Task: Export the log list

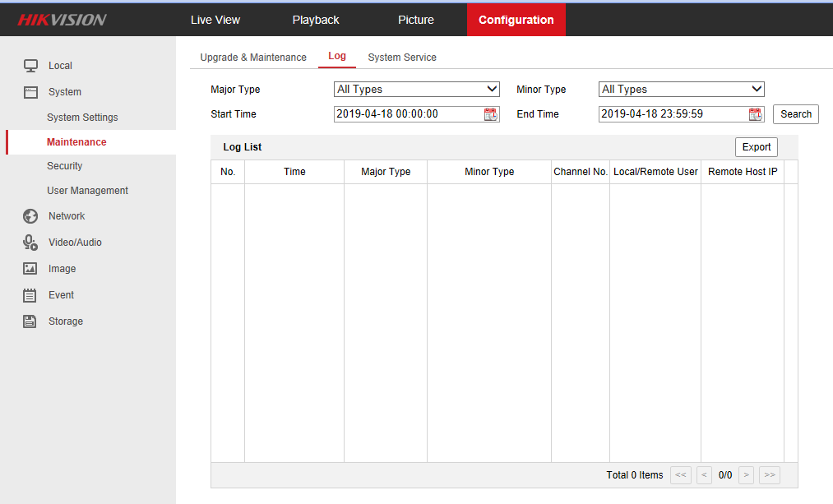Action: point(756,147)
